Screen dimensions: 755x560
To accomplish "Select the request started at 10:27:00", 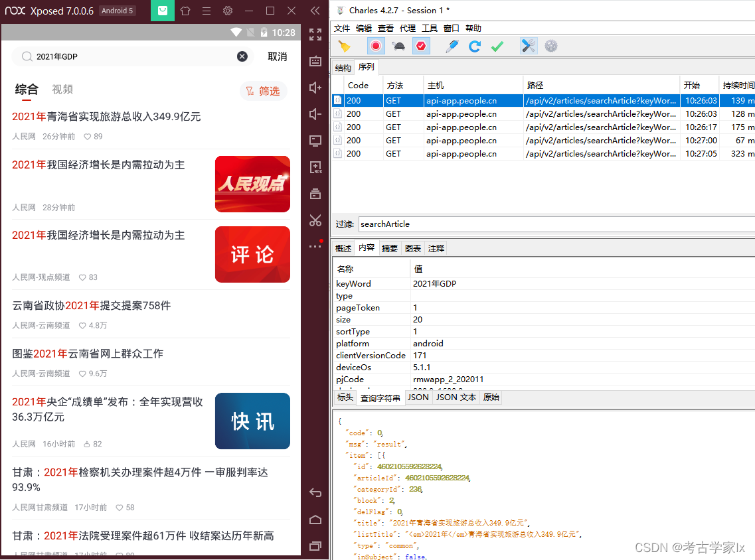I will [543, 141].
